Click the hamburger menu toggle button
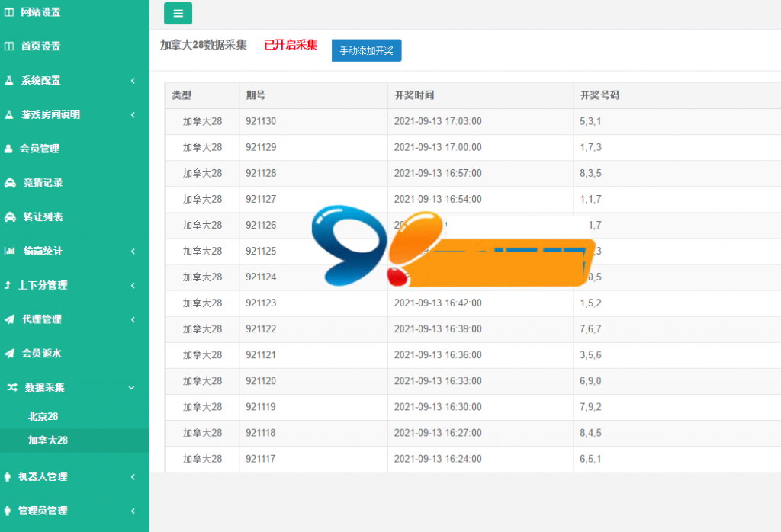This screenshot has width=781, height=532. [178, 13]
